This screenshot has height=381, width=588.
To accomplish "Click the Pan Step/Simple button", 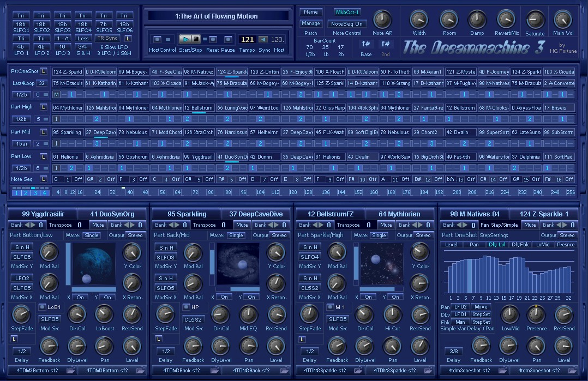I will click(499, 225).
